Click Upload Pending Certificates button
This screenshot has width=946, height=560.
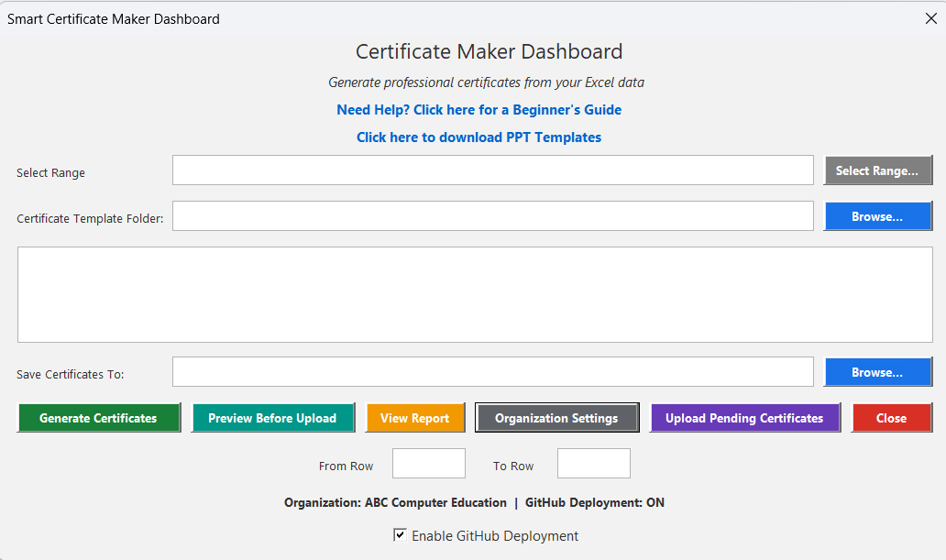(x=745, y=418)
